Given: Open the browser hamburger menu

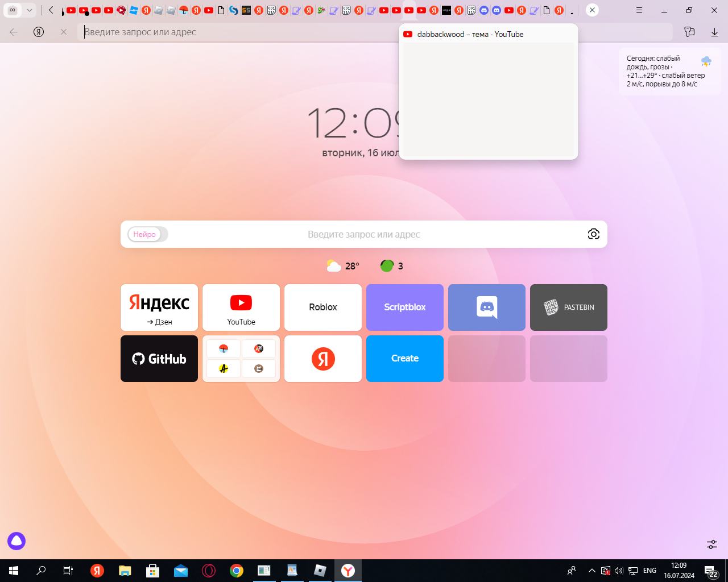Looking at the screenshot, I should [x=639, y=10].
